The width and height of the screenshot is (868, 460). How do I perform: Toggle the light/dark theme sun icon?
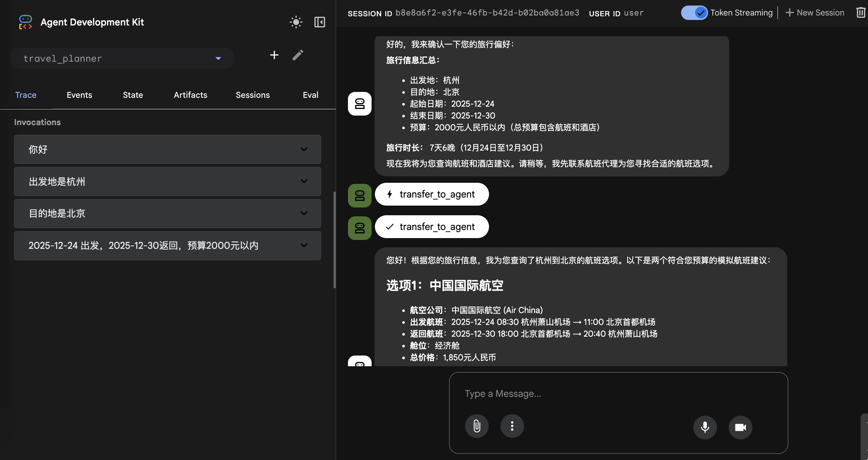[296, 22]
